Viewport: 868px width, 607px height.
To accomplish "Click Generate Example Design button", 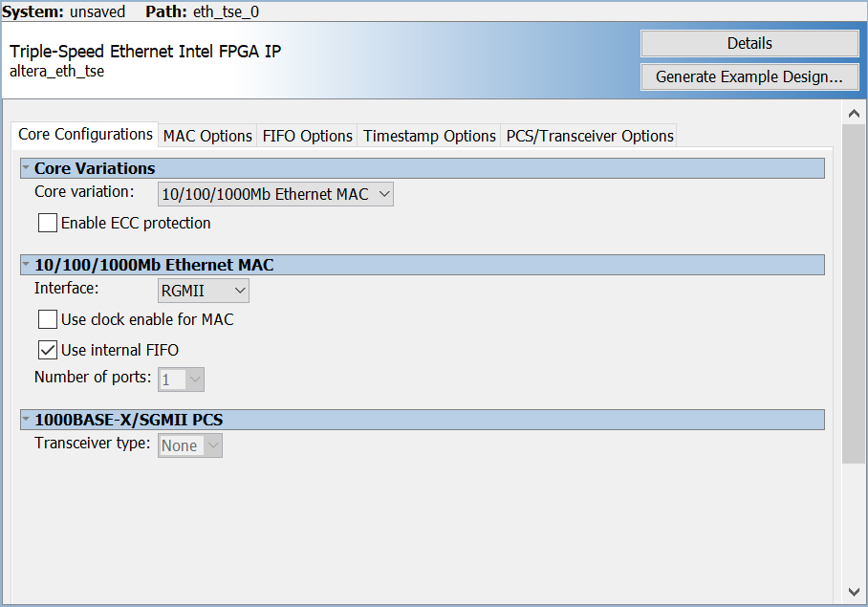I will click(749, 76).
